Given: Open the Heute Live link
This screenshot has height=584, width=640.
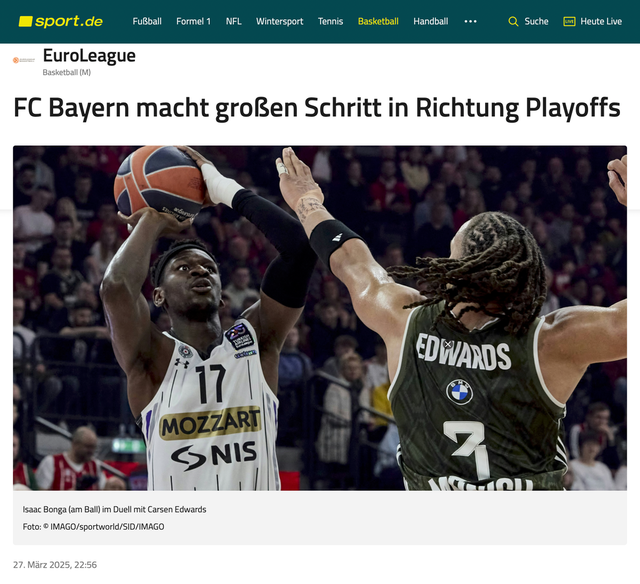Looking at the screenshot, I should [x=601, y=21].
